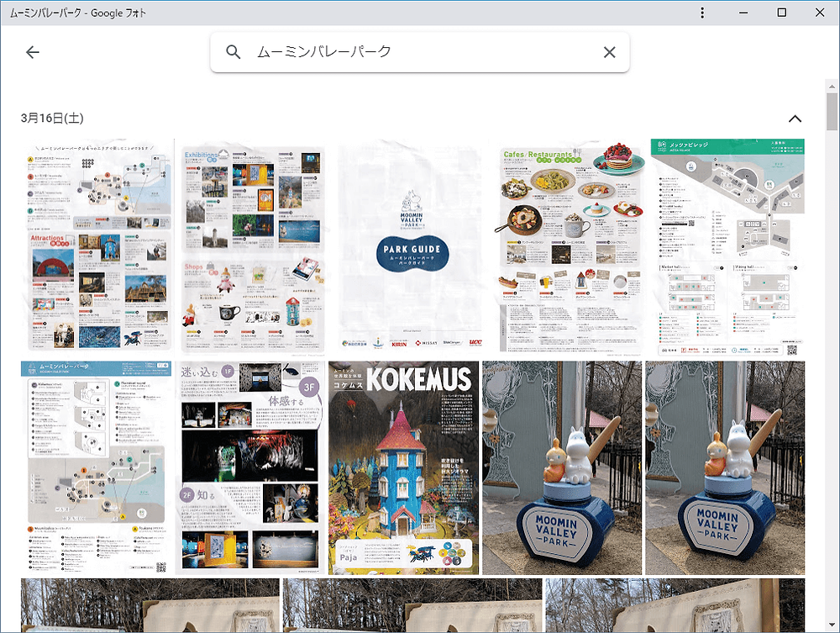This screenshot has width=840, height=633.
Task: Click the scrollbar up arrow
Action: [x=832, y=87]
